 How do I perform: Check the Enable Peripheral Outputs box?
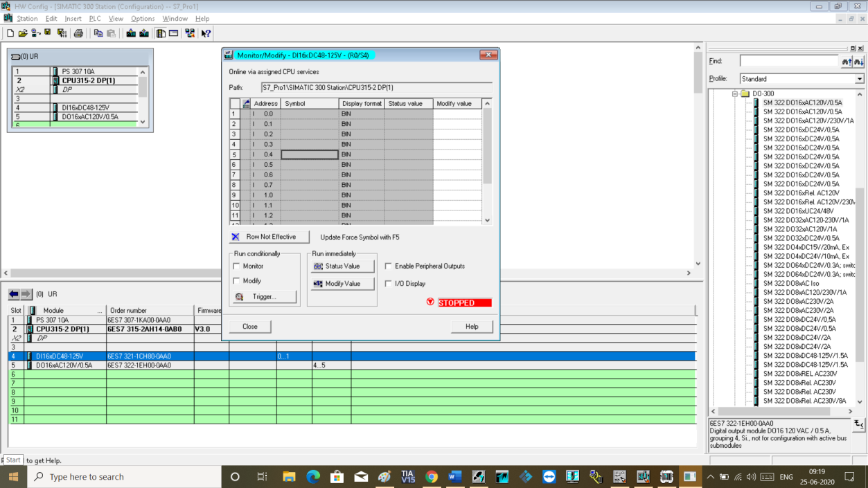(389, 266)
